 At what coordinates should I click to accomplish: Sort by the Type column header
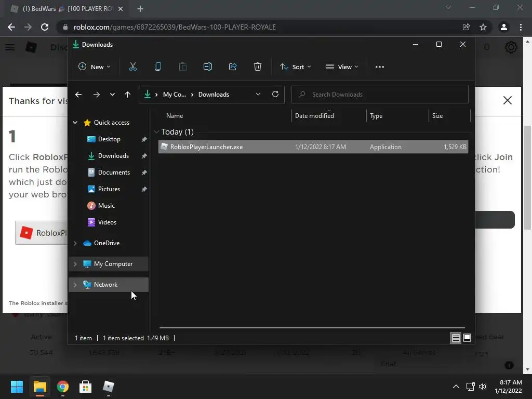(x=376, y=116)
